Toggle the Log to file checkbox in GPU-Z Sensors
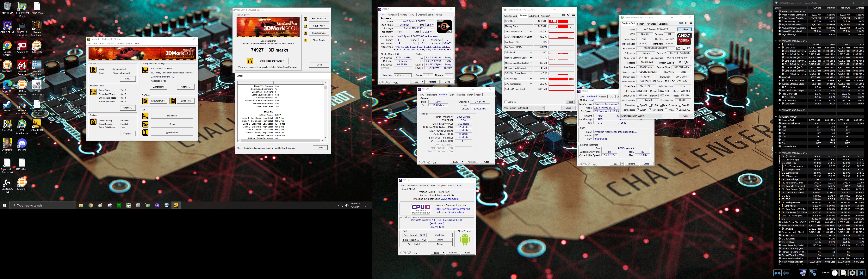This screenshot has height=279, width=868. tap(506, 102)
